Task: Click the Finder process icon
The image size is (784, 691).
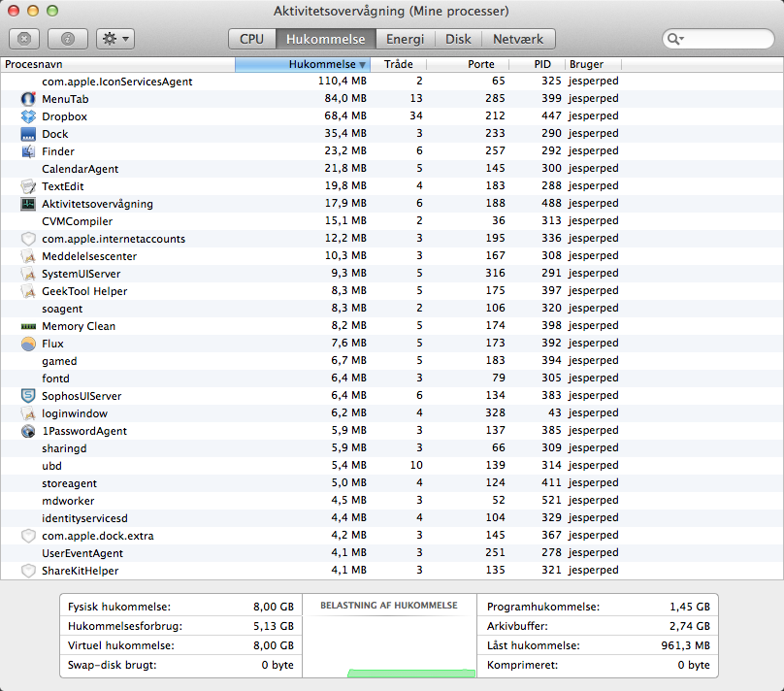Action: [x=28, y=151]
